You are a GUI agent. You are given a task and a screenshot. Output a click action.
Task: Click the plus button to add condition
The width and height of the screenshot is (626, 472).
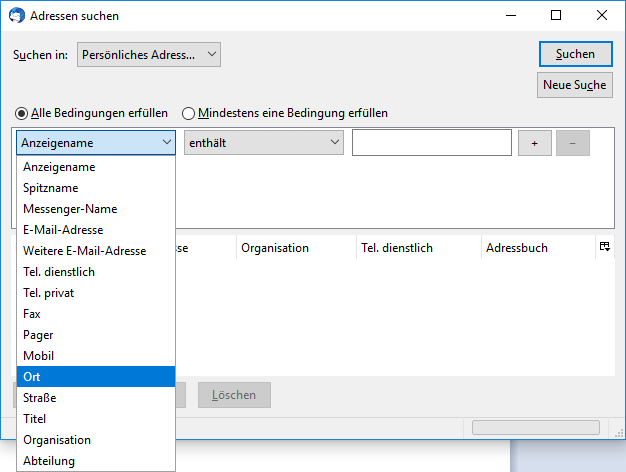[534, 143]
